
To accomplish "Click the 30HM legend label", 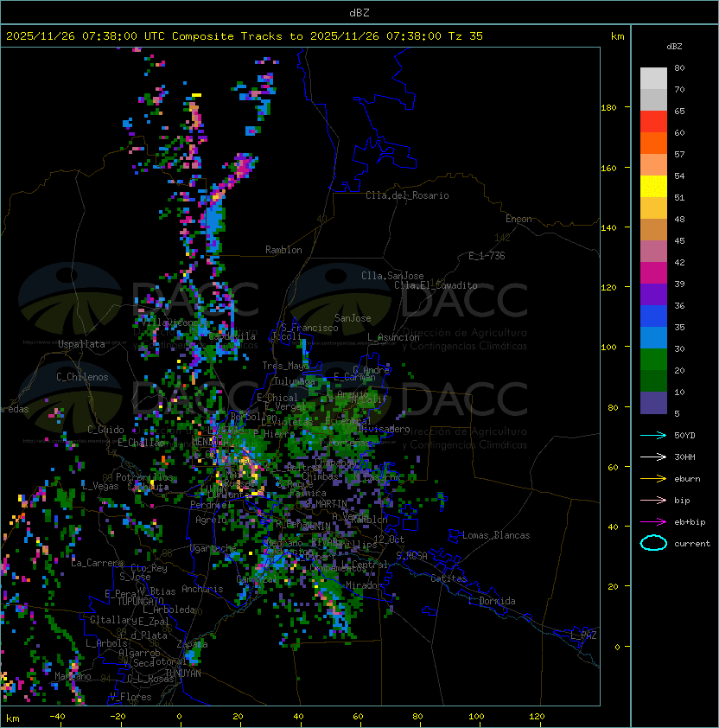I will point(684,457).
